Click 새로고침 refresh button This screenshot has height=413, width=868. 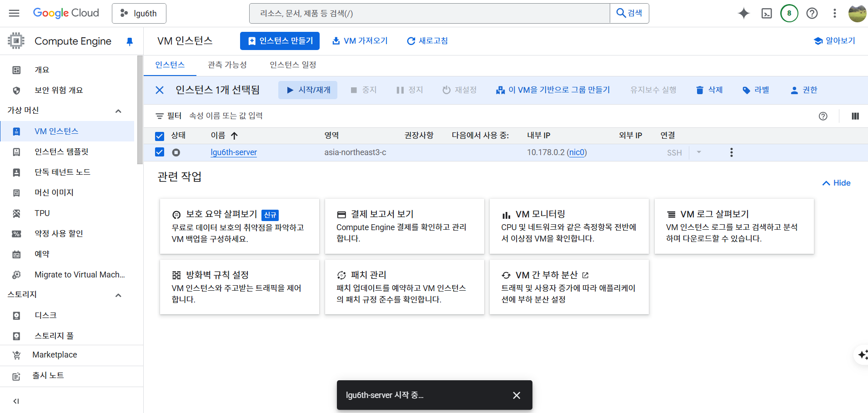click(427, 41)
